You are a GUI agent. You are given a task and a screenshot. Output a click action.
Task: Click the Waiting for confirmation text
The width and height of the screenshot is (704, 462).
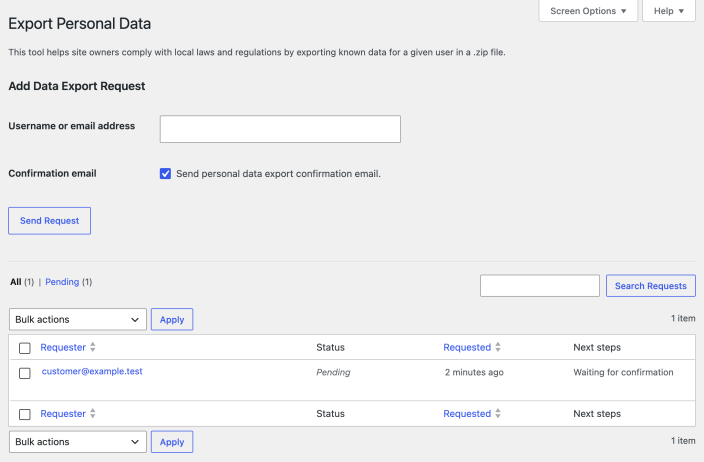pyautogui.click(x=623, y=372)
